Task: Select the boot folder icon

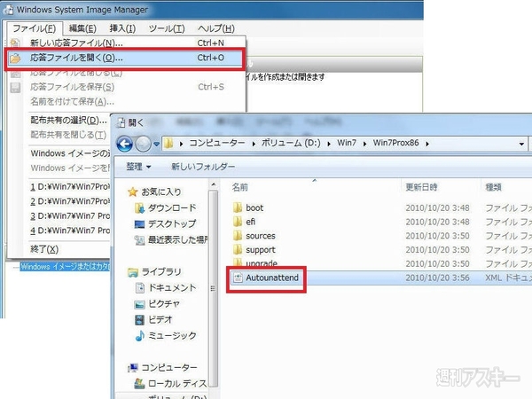Action: tap(238, 207)
